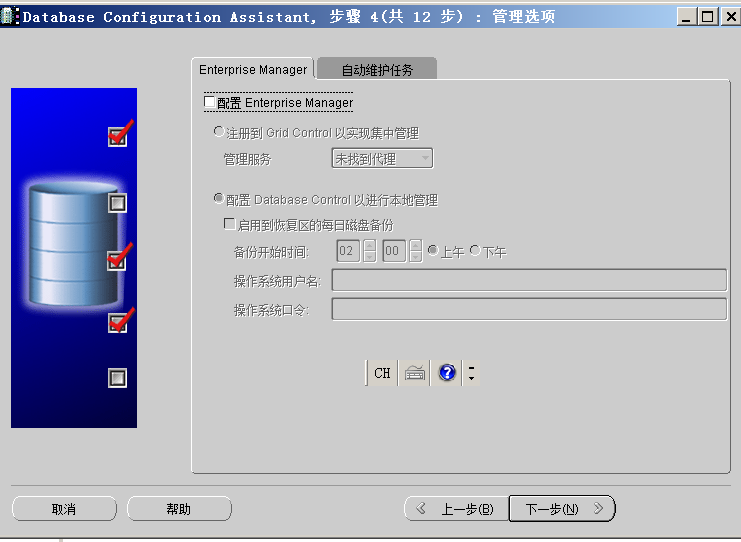Click the first red-checked box in side panel
741x542 pixels.
118,137
